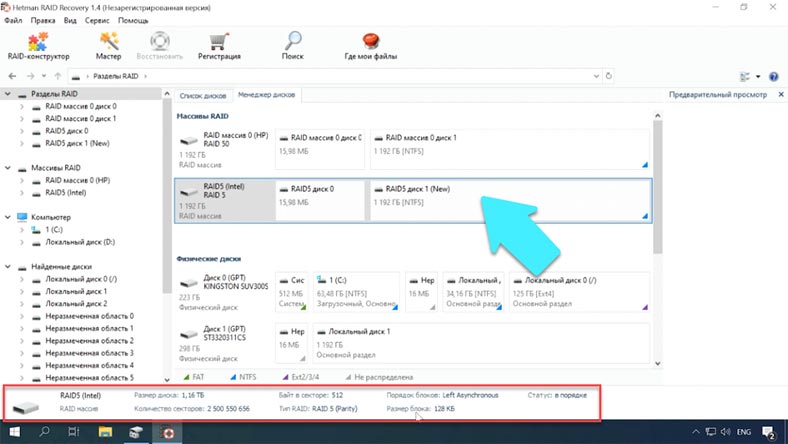This screenshot has height=444, width=788.
Task: Open the RAID-конструктор tool
Action: (38, 46)
